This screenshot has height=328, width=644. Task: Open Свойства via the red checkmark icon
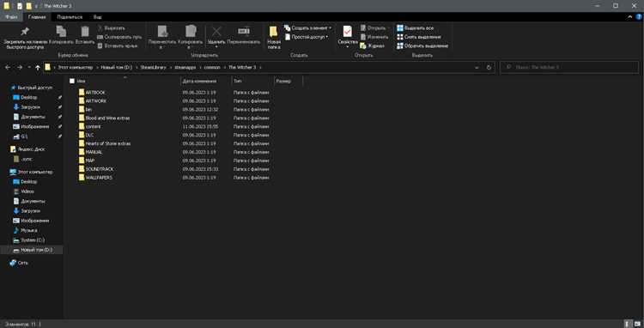coord(348,32)
